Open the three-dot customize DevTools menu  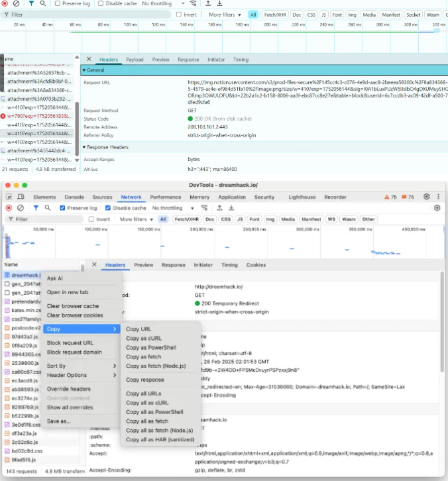point(438,197)
